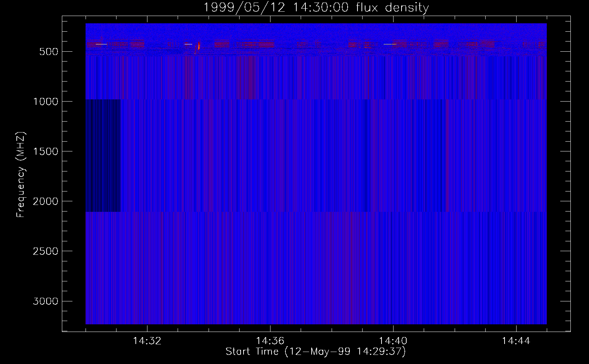Viewport: 589px width, 364px height.
Task: Click the bright orange burst in the spectrogram
Action: point(198,47)
